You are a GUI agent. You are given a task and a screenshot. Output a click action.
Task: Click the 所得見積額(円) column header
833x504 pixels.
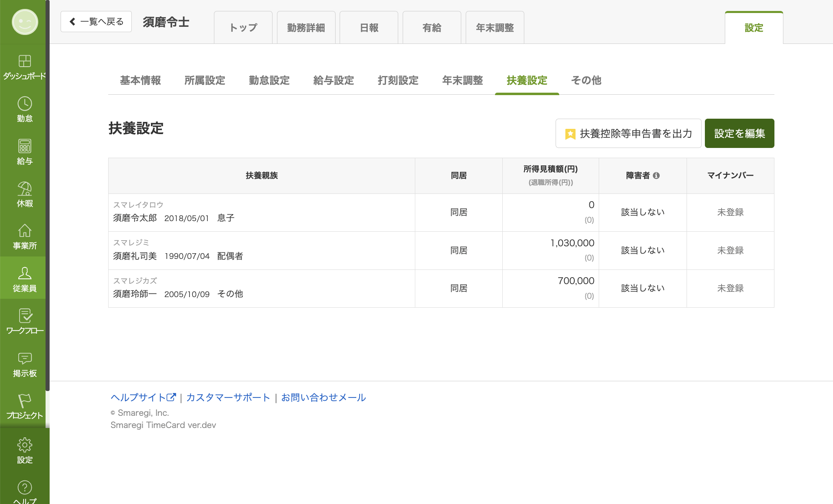pos(551,176)
